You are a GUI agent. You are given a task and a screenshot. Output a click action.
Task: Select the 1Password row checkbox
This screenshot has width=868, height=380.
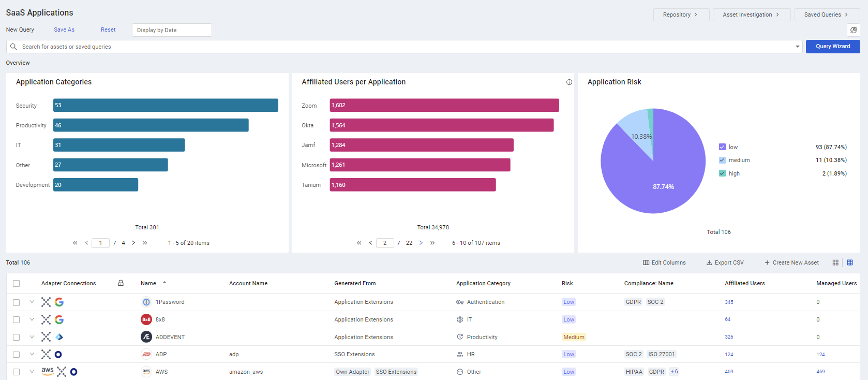17,302
